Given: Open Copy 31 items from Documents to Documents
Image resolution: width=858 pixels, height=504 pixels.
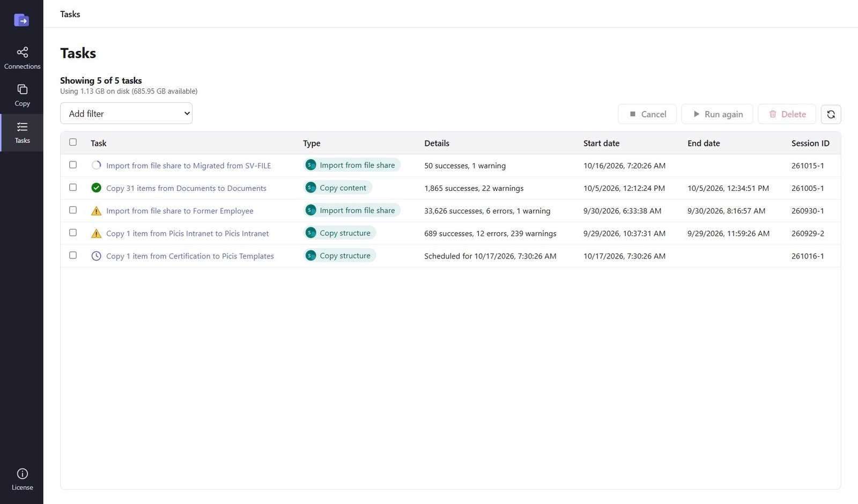Looking at the screenshot, I should [186, 188].
